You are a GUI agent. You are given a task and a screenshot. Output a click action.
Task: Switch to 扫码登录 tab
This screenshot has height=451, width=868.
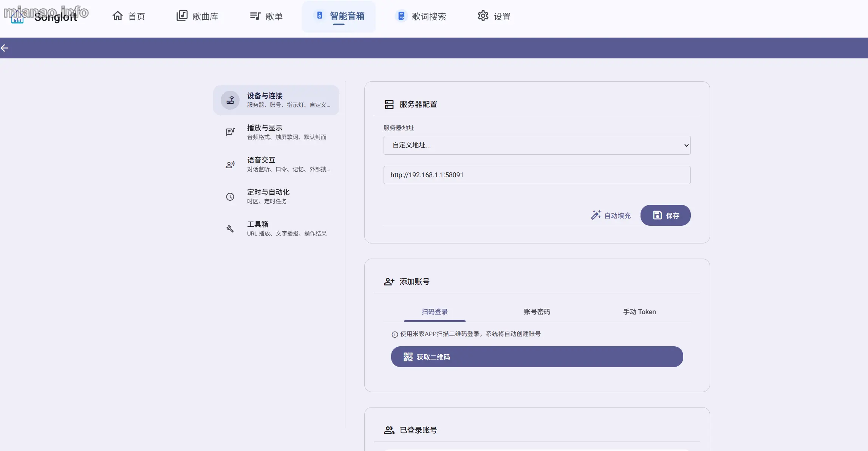435,312
